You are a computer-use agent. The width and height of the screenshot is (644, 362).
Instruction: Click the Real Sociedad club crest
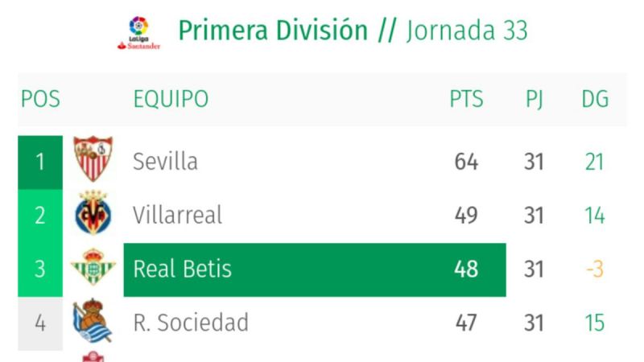pos(92,323)
